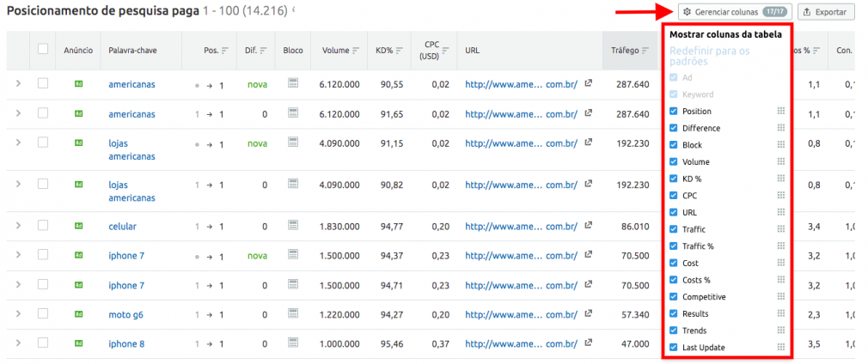Open the Gerenciar colunas button
The image size is (868, 364).
click(735, 12)
